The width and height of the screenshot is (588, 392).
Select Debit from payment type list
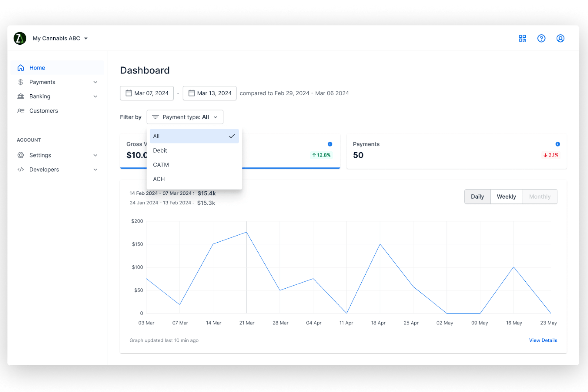click(x=160, y=150)
